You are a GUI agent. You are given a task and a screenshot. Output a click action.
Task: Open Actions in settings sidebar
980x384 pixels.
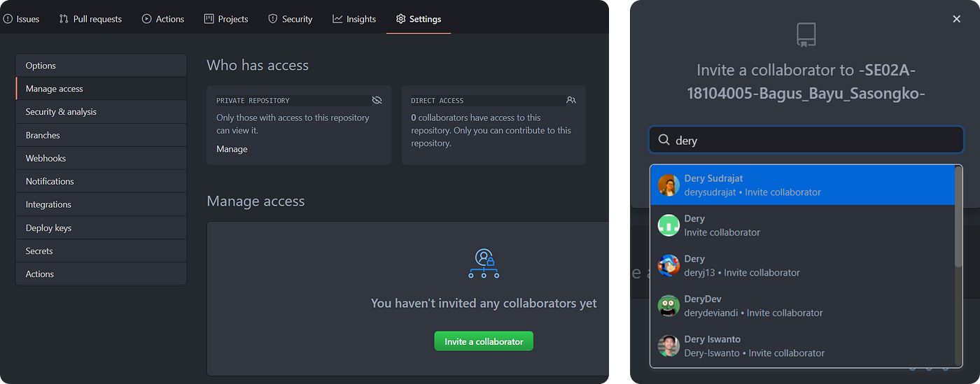(101, 274)
